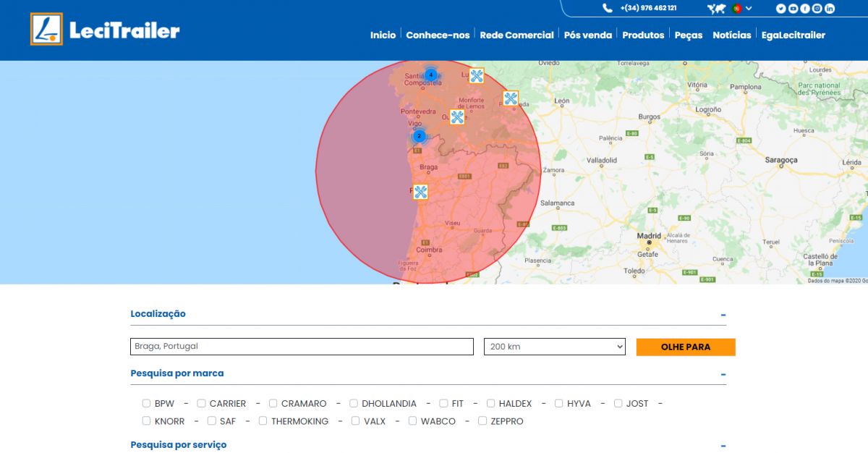Open the 200 km radius dropdown
868x453 pixels.
point(554,347)
